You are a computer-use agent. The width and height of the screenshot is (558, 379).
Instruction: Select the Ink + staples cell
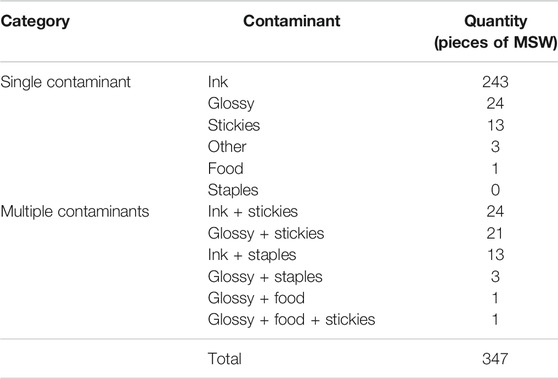pyautogui.click(x=252, y=255)
